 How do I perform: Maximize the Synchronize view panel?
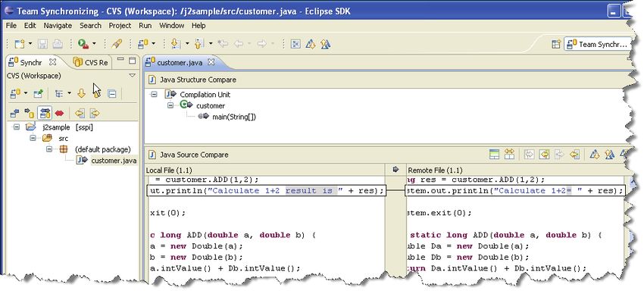133,61
